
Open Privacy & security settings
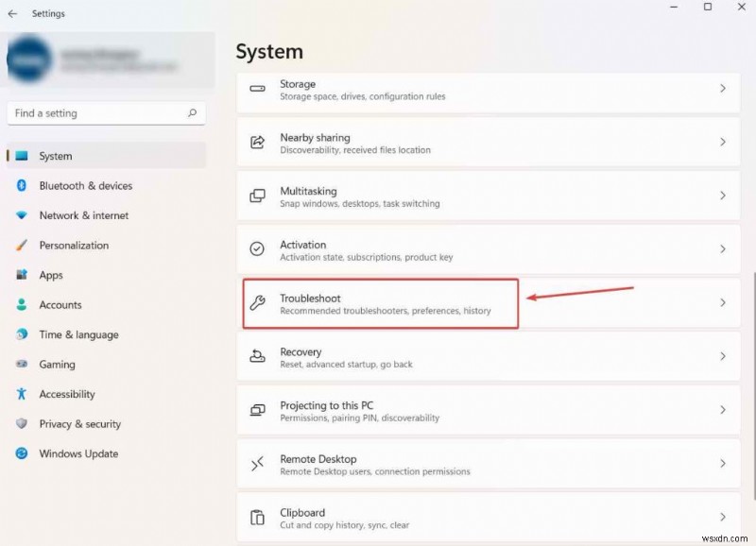tap(78, 424)
